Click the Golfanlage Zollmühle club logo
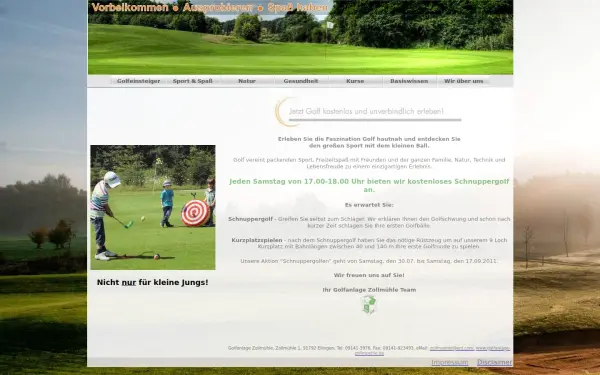This screenshot has width=600, height=375. 369,305
